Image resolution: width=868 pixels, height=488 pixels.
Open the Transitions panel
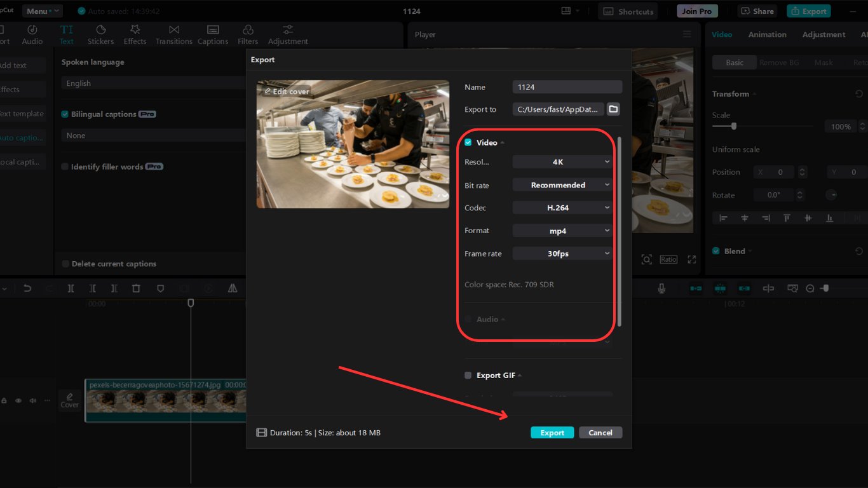(x=173, y=34)
